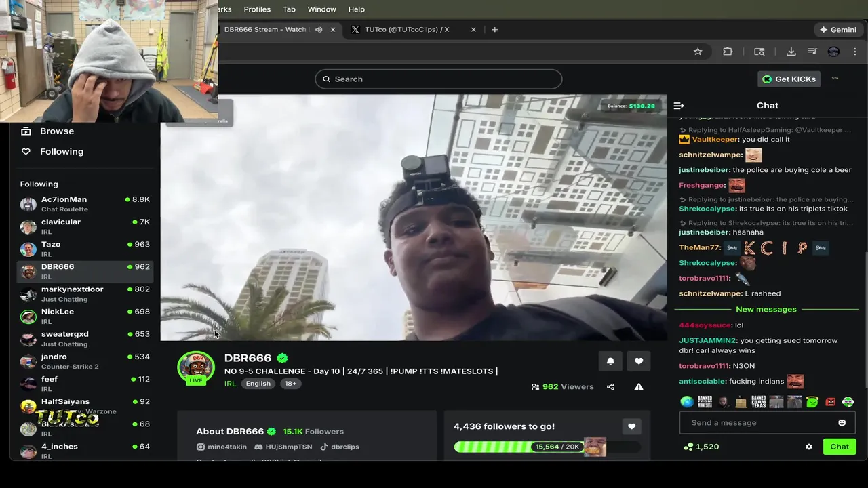Screen dimensions: 868x488
Task: Open a new browser tab
Action: [494, 30]
